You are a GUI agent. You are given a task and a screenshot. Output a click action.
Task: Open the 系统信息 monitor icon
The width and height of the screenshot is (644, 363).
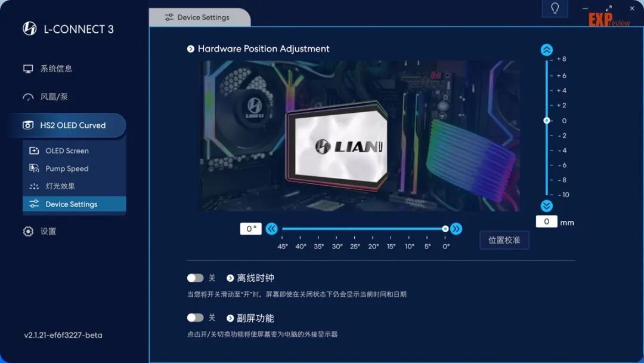click(x=28, y=69)
